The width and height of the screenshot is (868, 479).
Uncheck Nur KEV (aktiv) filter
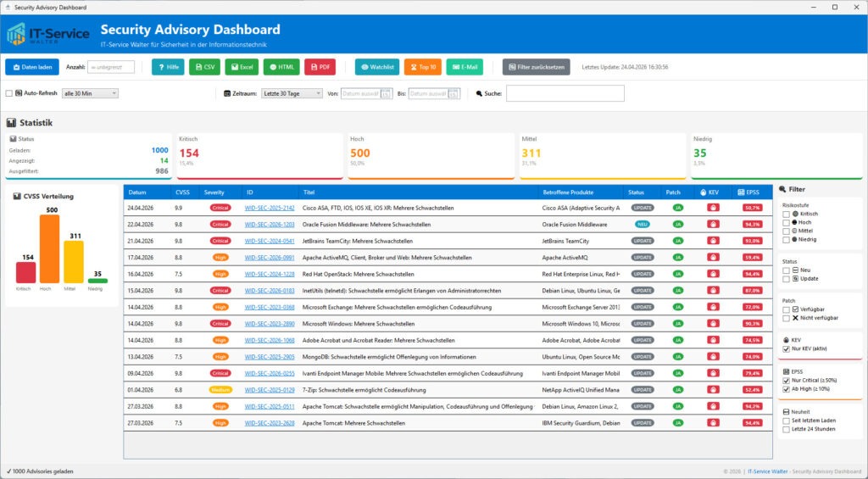tap(786, 349)
